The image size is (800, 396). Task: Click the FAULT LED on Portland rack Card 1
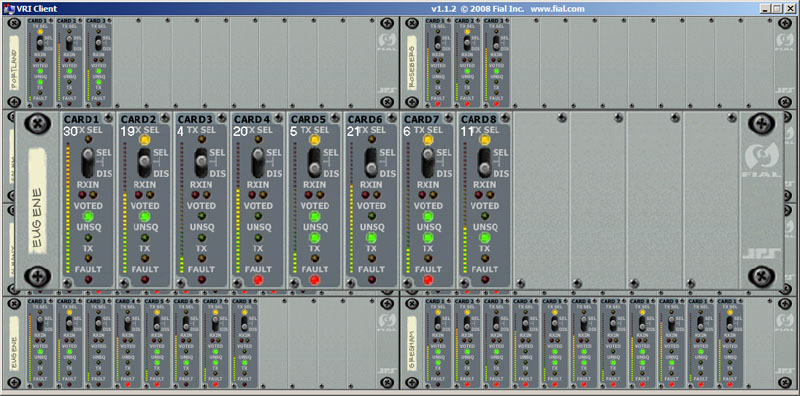pos(40,104)
